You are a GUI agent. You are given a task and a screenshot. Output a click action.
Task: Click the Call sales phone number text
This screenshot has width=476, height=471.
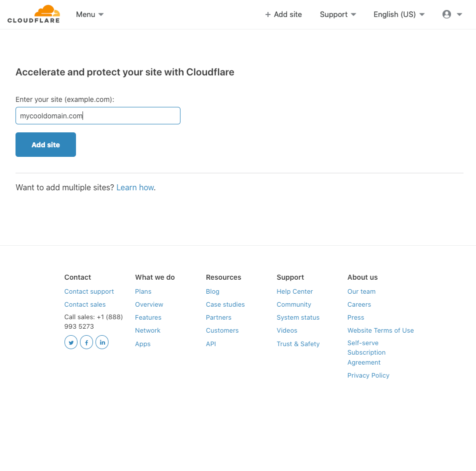tap(93, 322)
